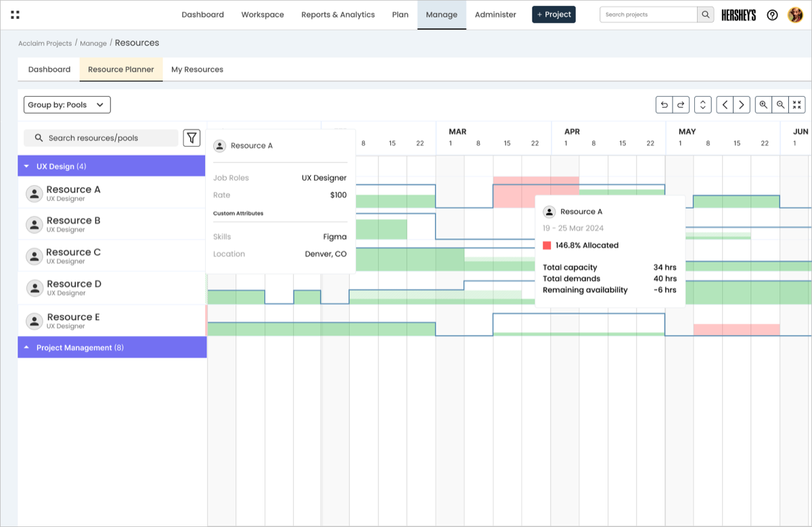Click the undo icon in planner toolbar
Screen dimensions: 812x527
(x=664, y=105)
